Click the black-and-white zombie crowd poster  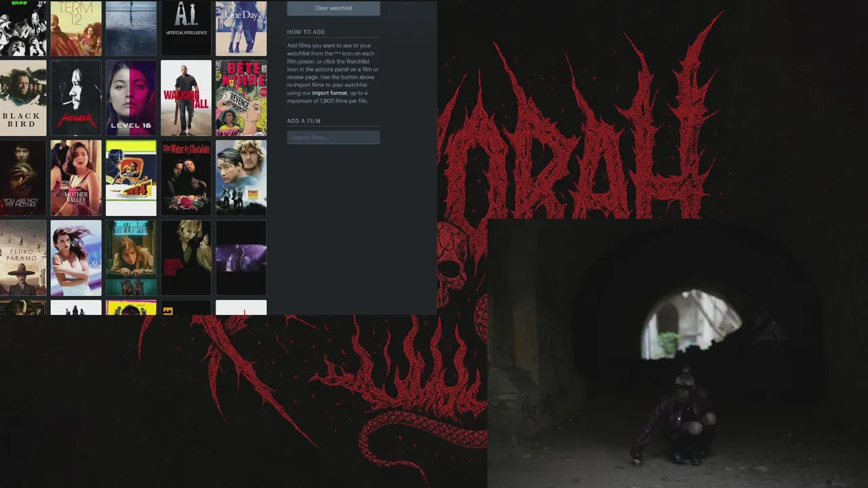pos(22,28)
